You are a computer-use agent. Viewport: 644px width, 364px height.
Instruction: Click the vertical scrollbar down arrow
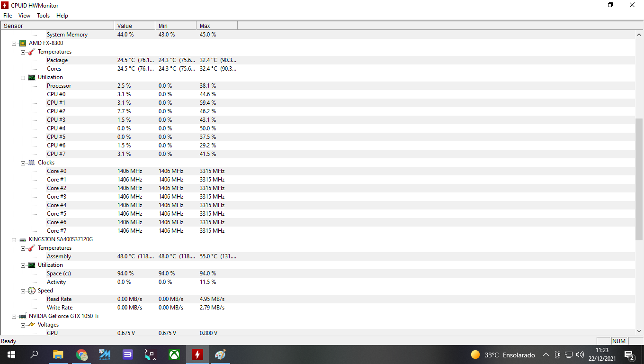click(639, 332)
